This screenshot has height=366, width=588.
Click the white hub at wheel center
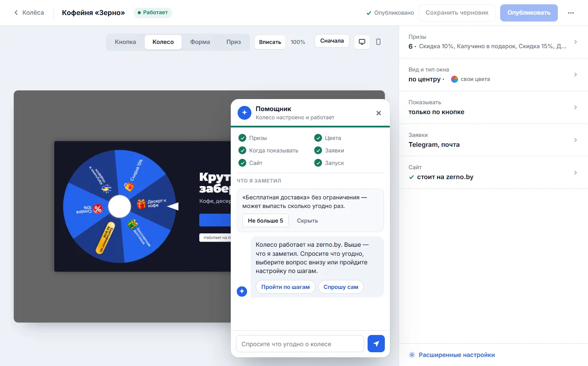coord(119,207)
